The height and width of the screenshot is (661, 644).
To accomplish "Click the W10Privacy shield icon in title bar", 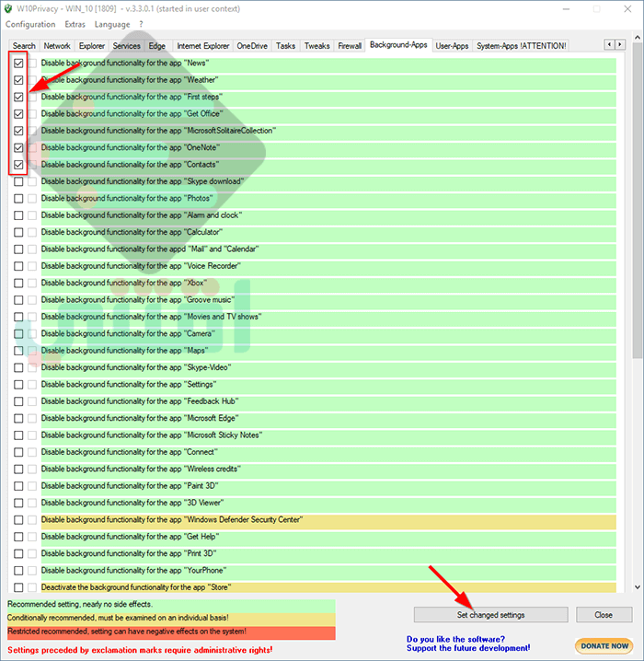I will click(8, 8).
